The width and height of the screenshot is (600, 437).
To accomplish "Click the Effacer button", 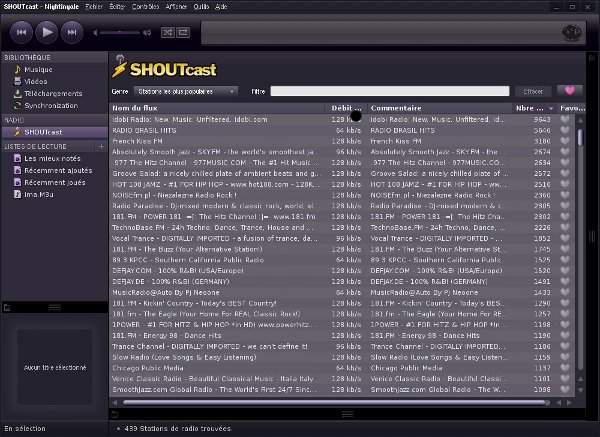I will 533,91.
